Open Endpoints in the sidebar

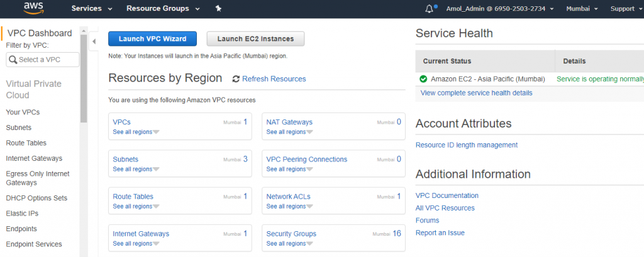tap(21, 229)
